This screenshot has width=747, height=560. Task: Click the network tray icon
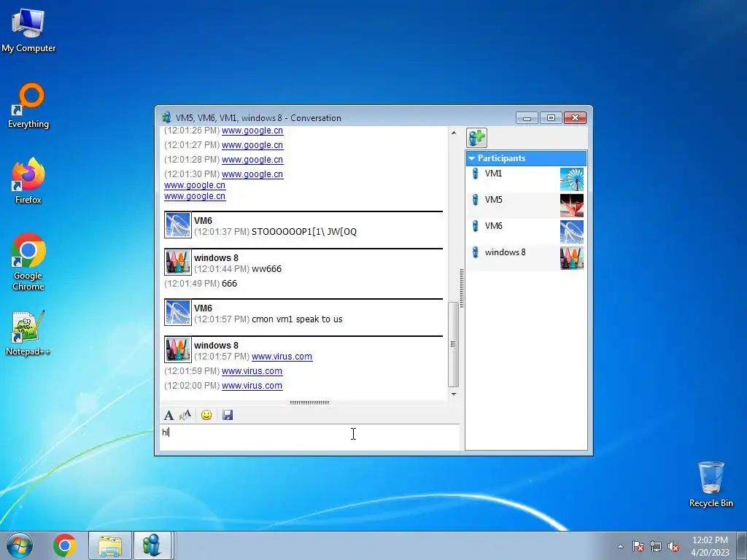[656, 547]
